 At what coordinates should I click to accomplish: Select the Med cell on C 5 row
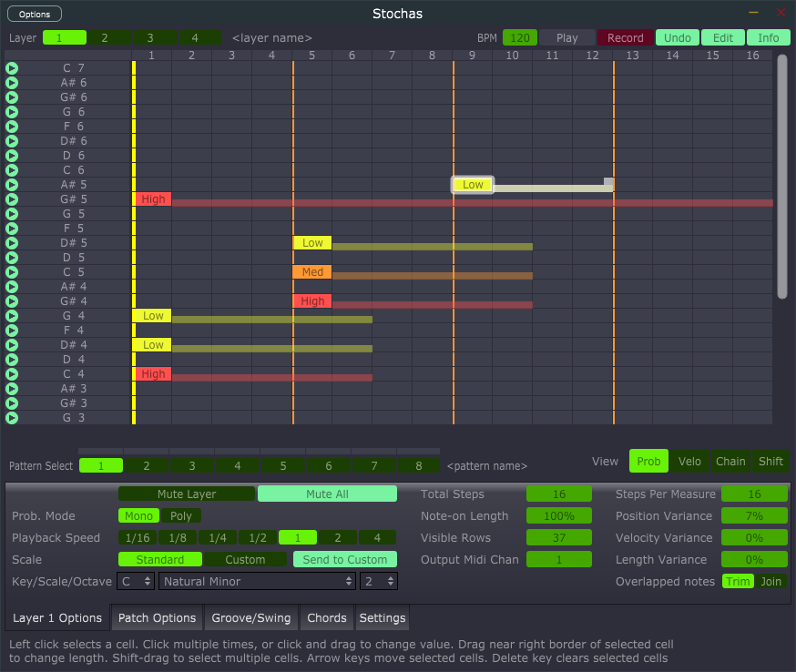[312, 272]
